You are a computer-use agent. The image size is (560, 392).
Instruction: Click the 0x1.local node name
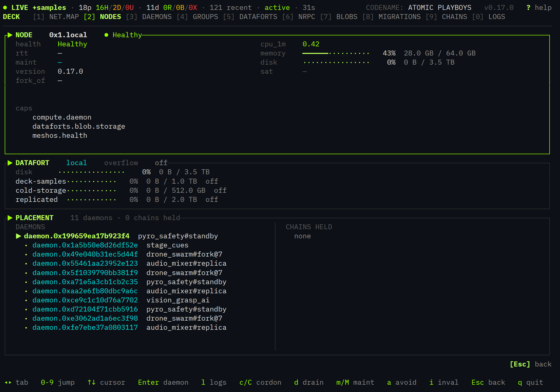point(68,35)
